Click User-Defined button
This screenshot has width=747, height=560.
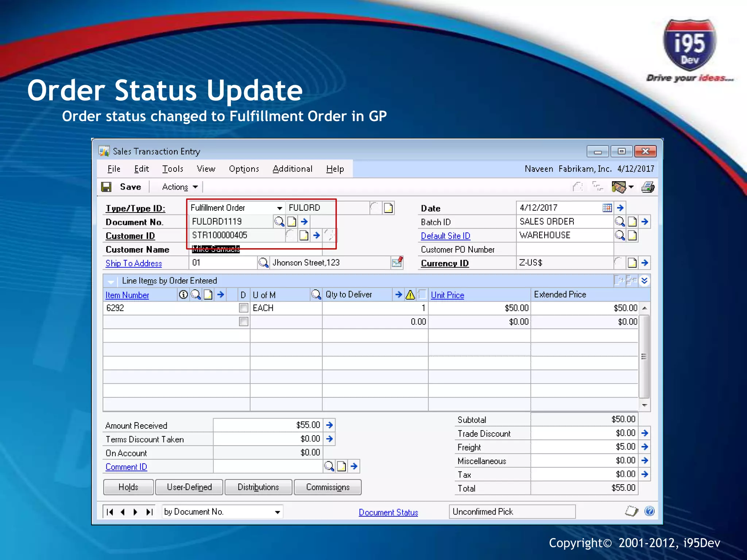pyautogui.click(x=189, y=487)
